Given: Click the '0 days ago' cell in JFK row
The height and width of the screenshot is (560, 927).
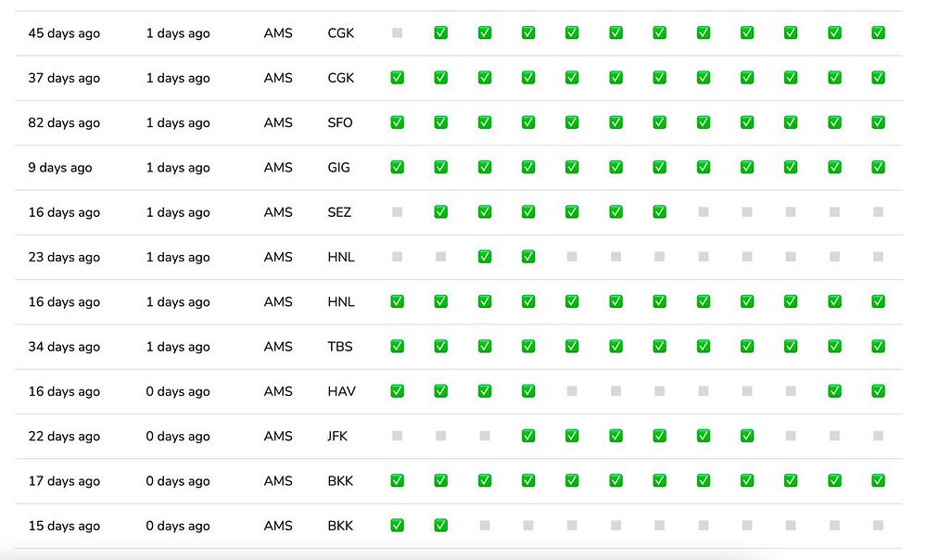Looking at the screenshot, I should [x=178, y=437].
